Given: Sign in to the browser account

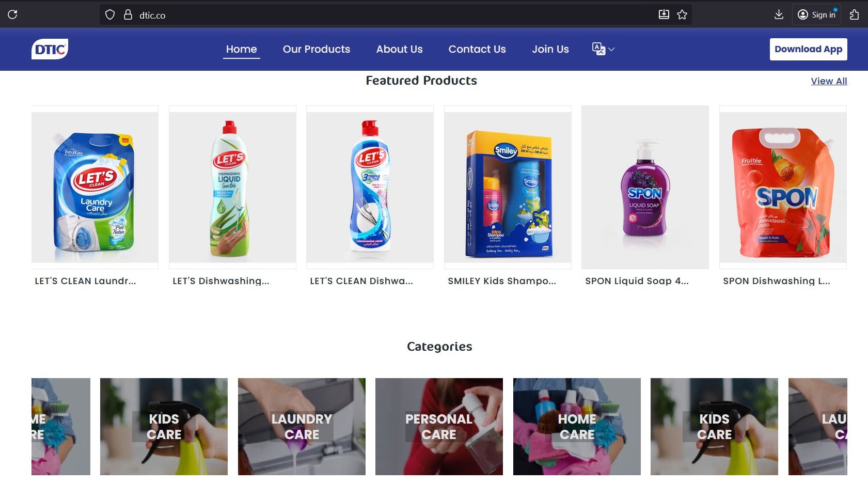Looking at the screenshot, I should (x=816, y=14).
